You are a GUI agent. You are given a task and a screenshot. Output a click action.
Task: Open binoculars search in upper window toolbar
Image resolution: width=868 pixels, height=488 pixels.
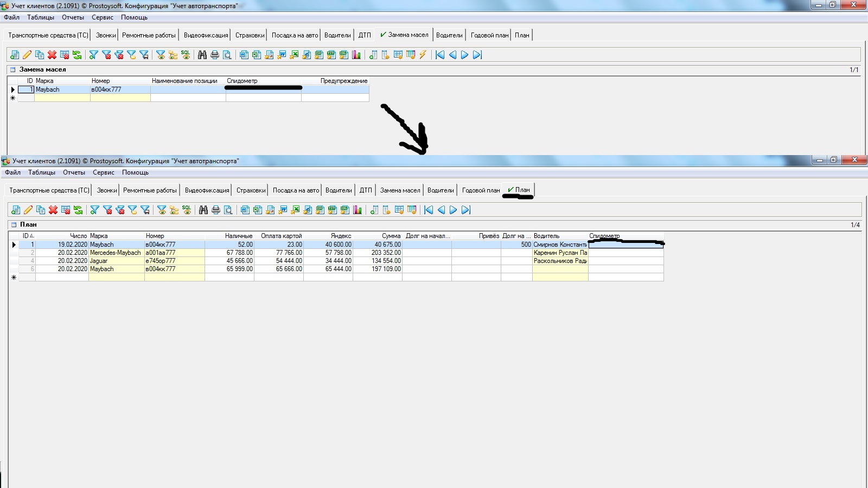tap(202, 55)
